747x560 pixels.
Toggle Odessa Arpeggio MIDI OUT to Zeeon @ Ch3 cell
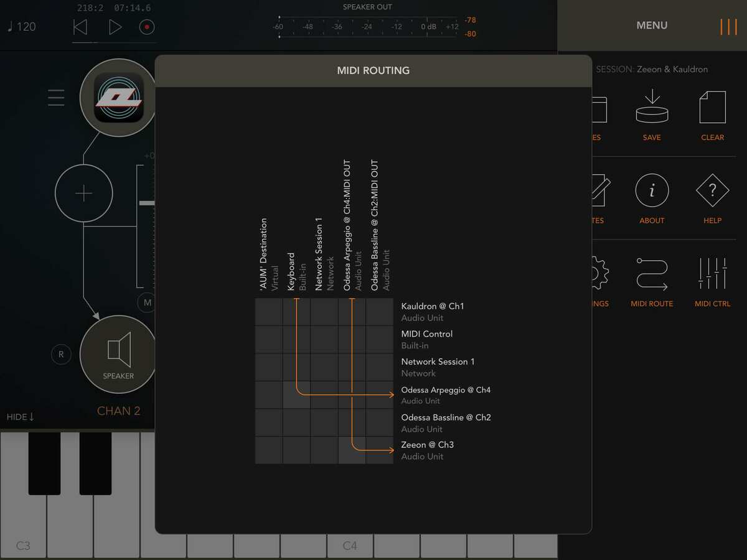[352, 450]
